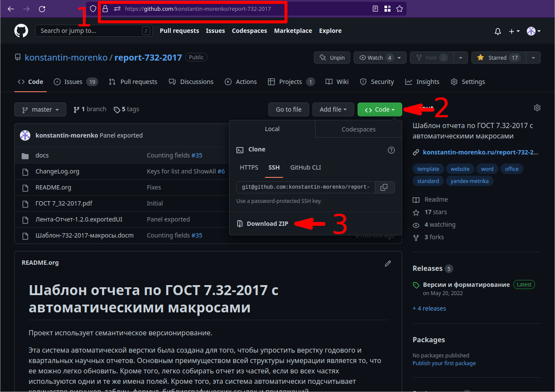
Task: Open the Discussions tab
Action: [x=191, y=82]
